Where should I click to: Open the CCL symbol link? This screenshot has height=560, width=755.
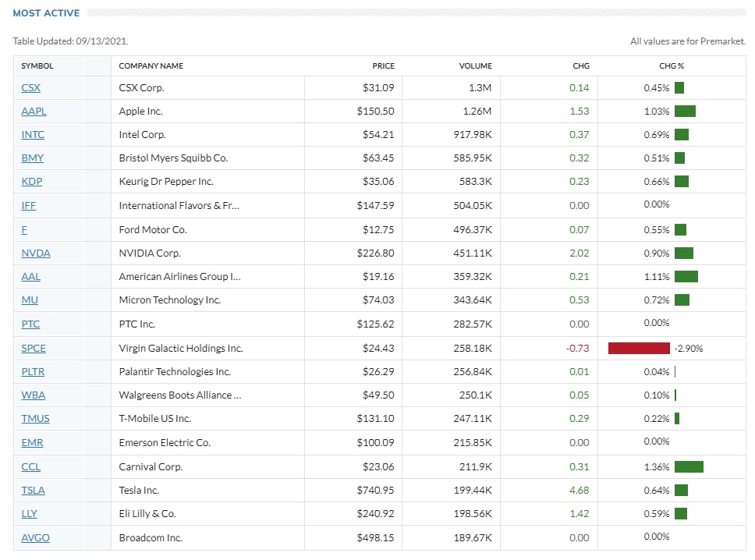[x=31, y=467]
